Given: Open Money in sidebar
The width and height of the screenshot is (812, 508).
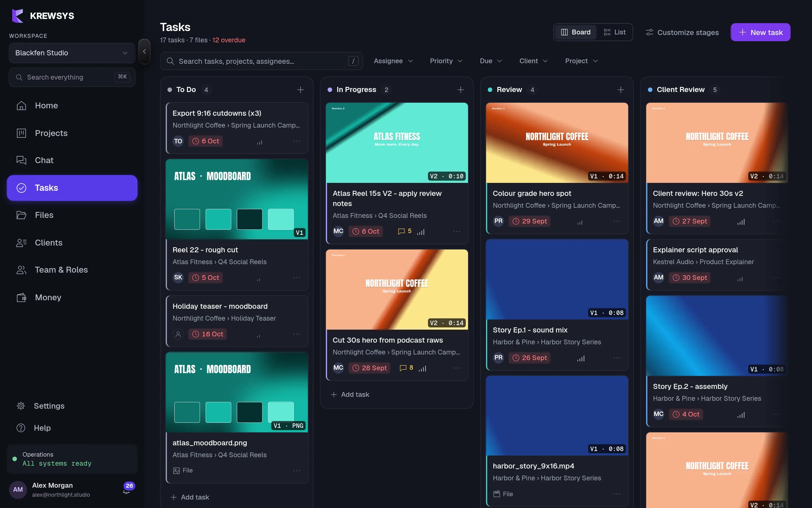Looking at the screenshot, I should coord(72,297).
